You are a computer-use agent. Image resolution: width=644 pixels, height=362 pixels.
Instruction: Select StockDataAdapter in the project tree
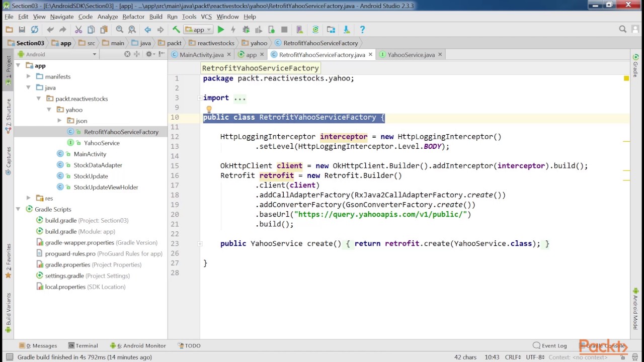click(x=98, y=165)
